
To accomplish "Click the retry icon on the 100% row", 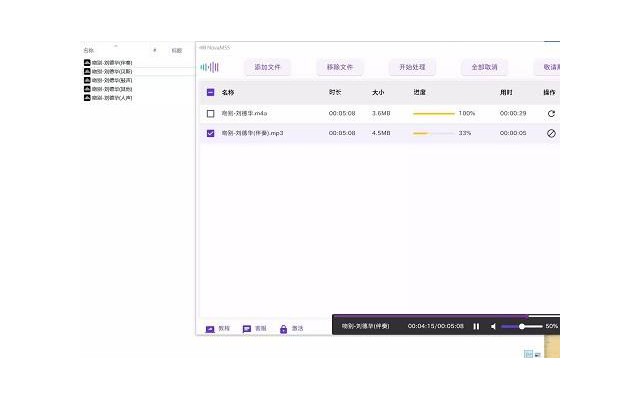I will click(x=551, y=113).
